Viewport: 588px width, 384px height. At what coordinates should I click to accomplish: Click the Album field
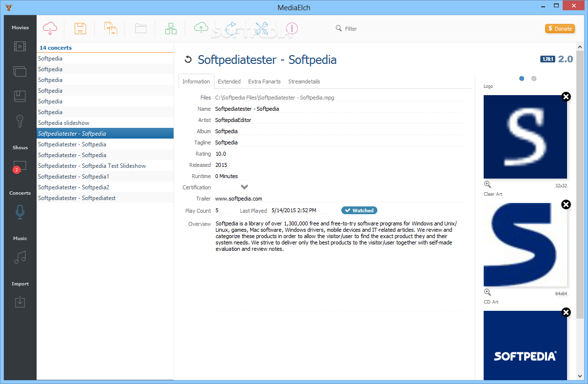click(x=340, y=131)
